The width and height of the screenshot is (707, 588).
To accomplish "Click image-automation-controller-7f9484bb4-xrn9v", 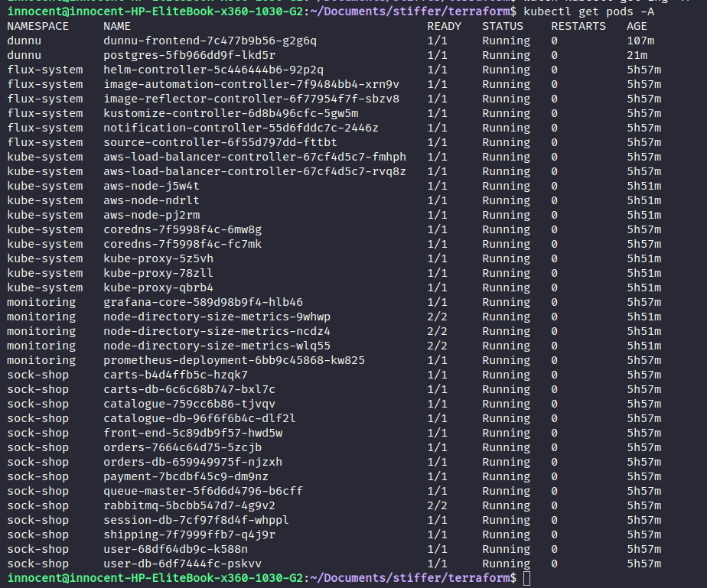I will click(252, 84).
